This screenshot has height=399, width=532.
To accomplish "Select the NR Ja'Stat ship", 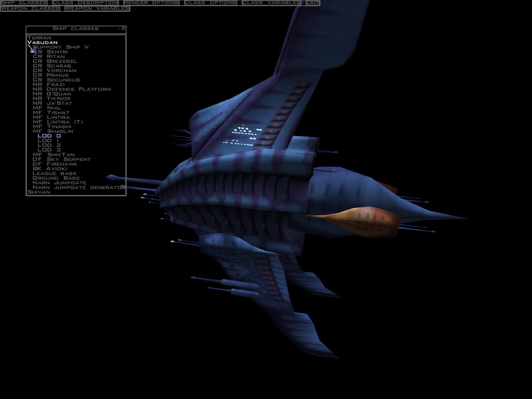I will [52, 103].
